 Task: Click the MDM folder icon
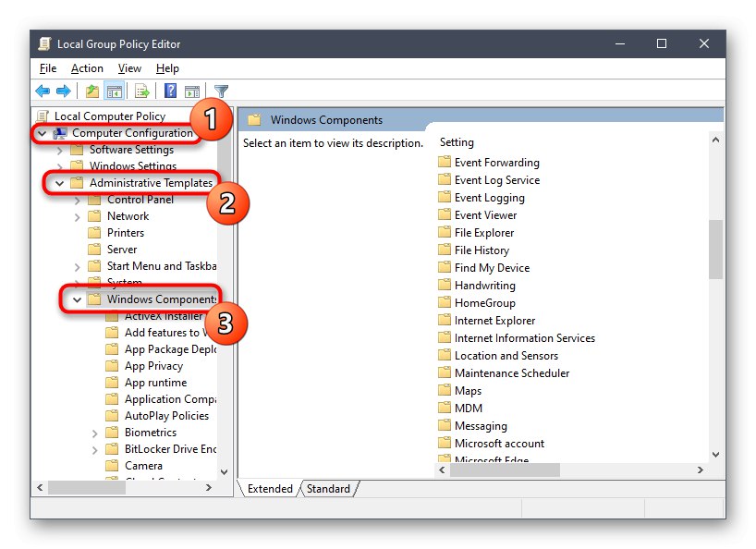pyautogui.click(x=445, y=408)
